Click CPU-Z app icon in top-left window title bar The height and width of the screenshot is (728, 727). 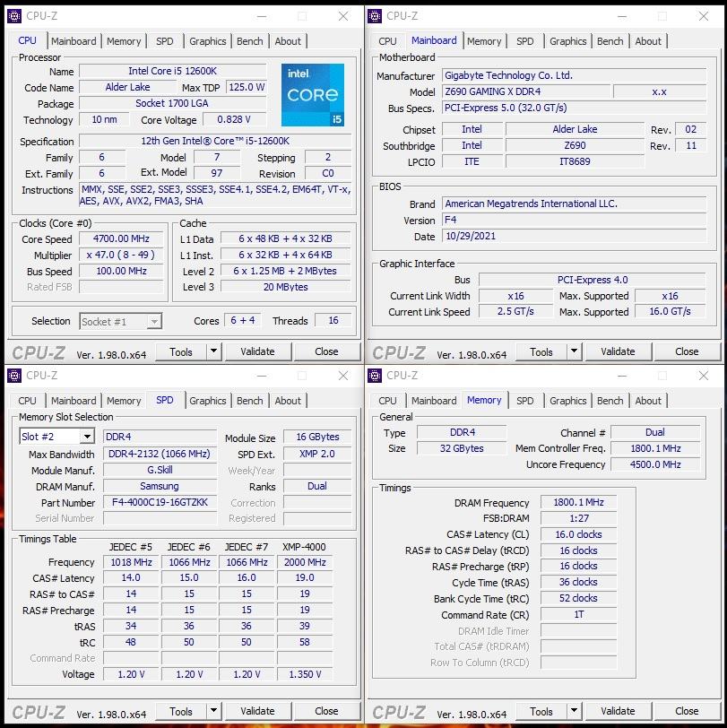[x=14, y=16]
